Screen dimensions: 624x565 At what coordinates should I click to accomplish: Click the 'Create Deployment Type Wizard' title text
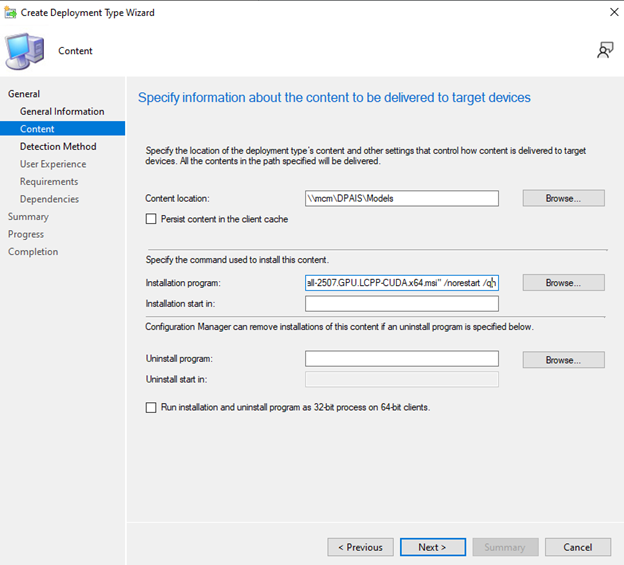pyautogui.click(x=88, y=13)
